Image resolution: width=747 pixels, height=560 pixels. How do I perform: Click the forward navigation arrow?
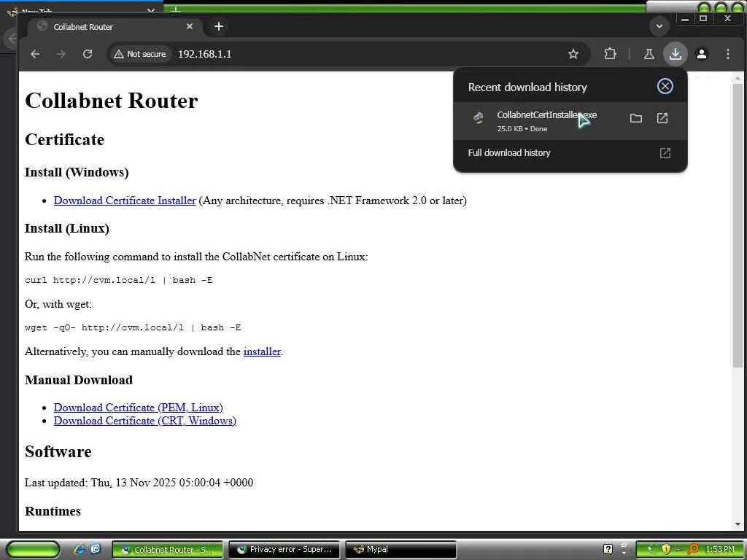[61, 54]
